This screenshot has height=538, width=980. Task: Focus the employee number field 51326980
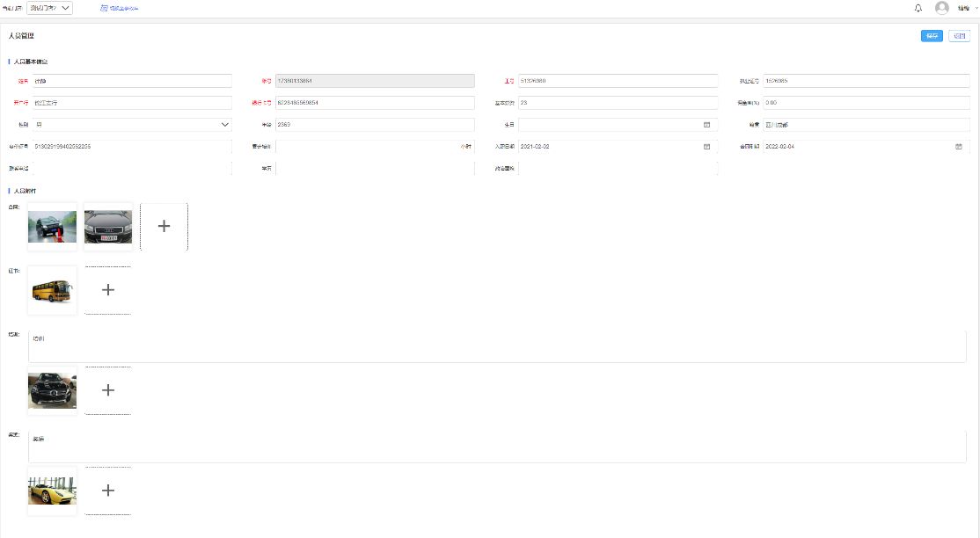point(618,81)
